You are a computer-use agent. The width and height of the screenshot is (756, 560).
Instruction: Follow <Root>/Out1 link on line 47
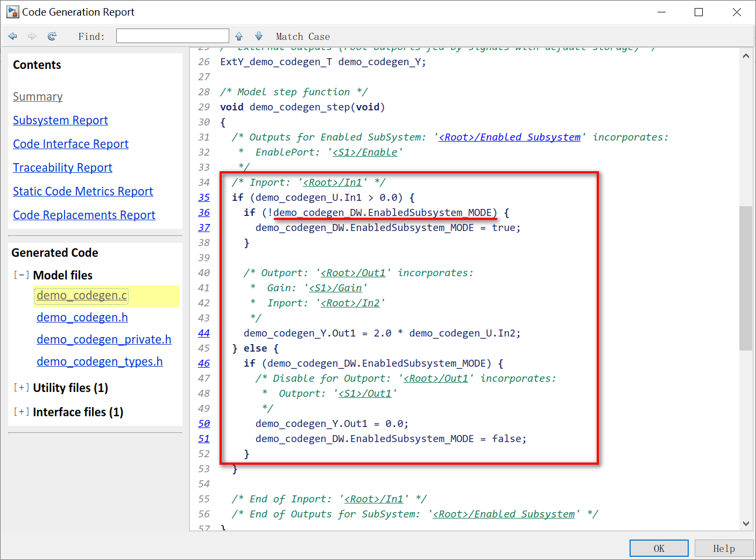[x=436, y=379]
